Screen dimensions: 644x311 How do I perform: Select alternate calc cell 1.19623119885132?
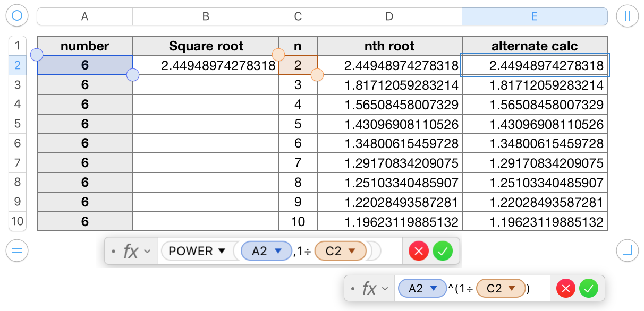pos(535,221)
